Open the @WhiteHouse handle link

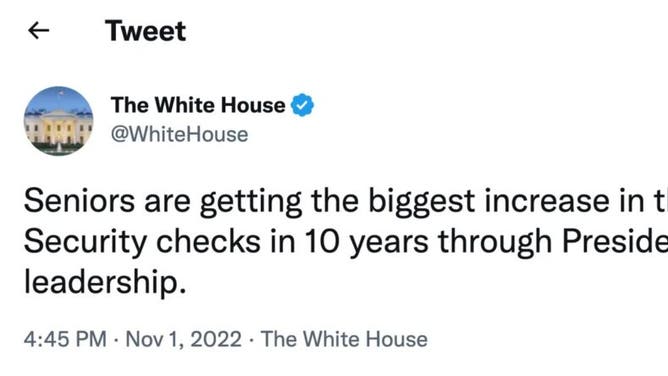coord(179,135)
